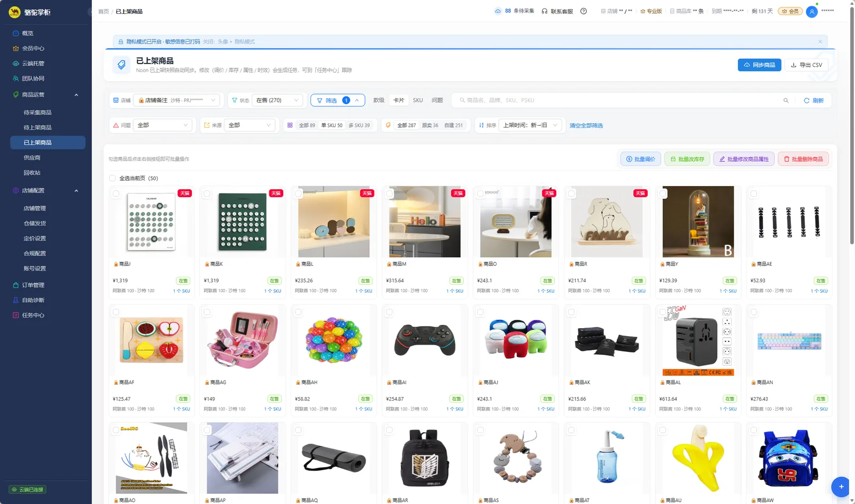Switch to the SKU view tab

[x=418, y=100]
